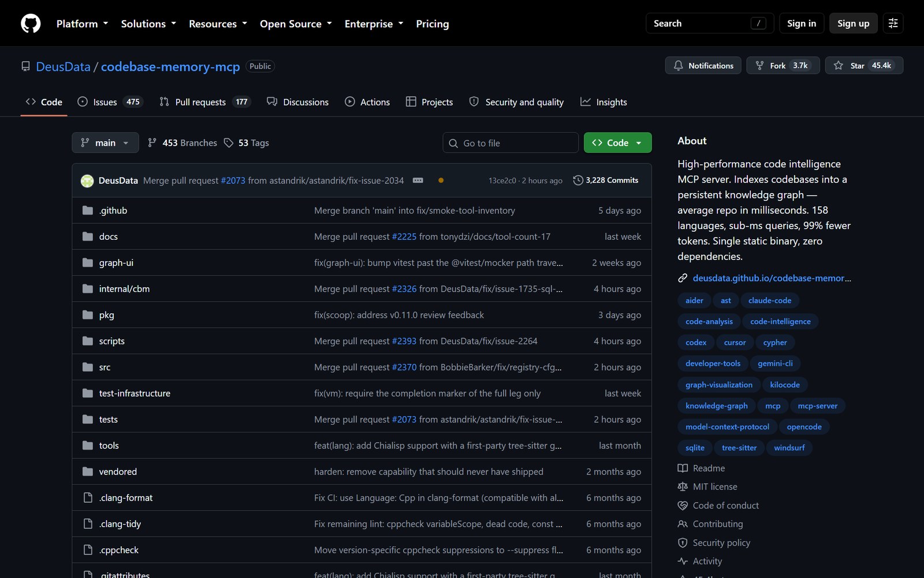The width and height of the screenshot is (924, 578).
Task: Click the tools folder icon
Action: click(x=88, y=446)
